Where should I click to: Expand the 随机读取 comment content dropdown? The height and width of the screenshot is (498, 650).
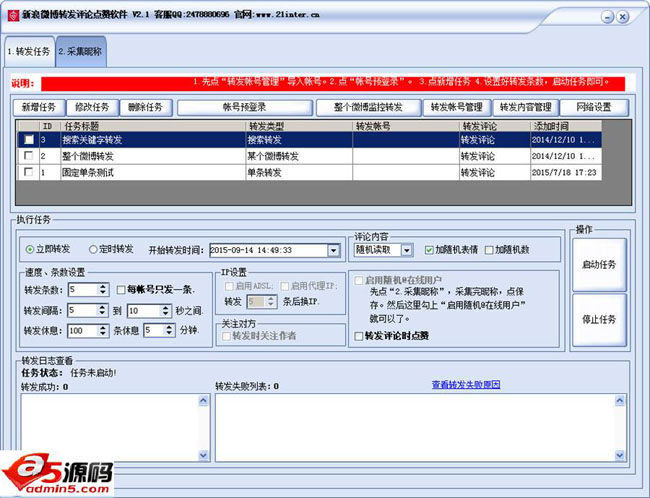[x=407, y=250]
